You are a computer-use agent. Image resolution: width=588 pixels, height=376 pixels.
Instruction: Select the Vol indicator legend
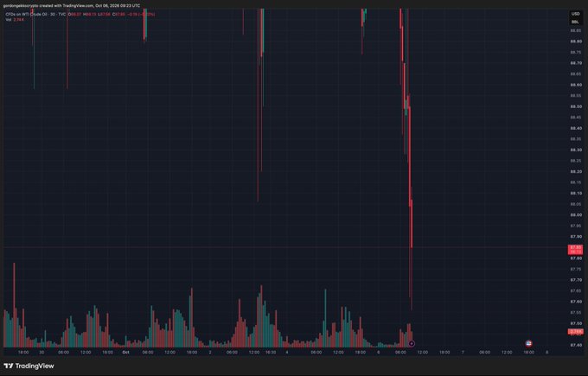[x=14, y=20]
